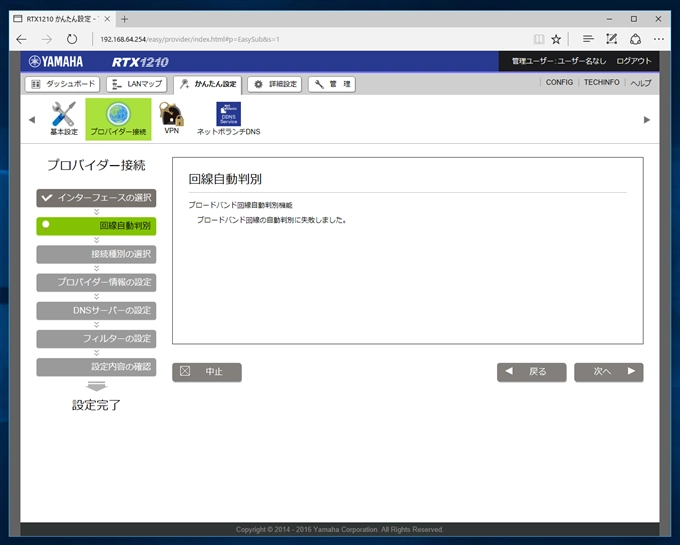This screenshot has width=680, height=545.
Task: Select the 設定内容の確認 step
Action: point(96,367)
